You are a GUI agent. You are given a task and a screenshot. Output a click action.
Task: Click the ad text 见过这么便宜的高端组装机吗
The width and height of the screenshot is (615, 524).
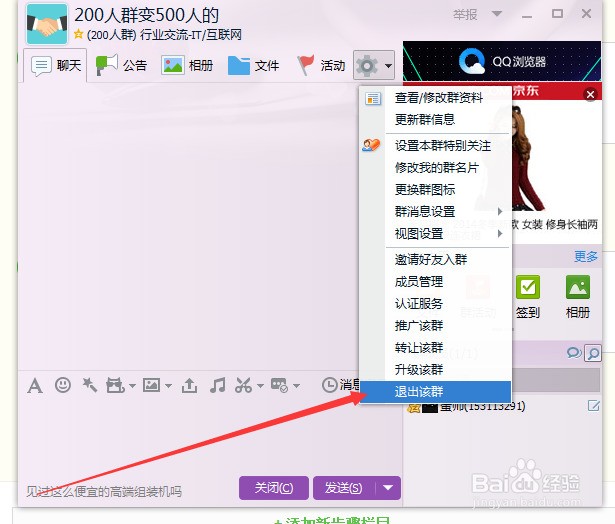tap(104, 491)
